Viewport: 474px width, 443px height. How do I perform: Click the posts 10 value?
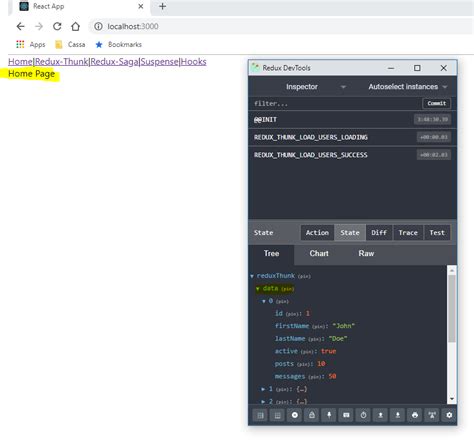[321, 364]
